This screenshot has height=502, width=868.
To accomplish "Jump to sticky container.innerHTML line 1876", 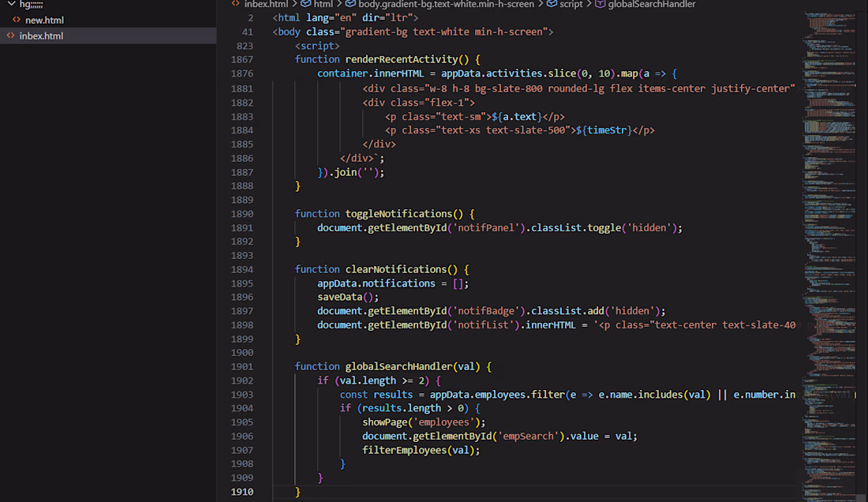I will [497, 73].
